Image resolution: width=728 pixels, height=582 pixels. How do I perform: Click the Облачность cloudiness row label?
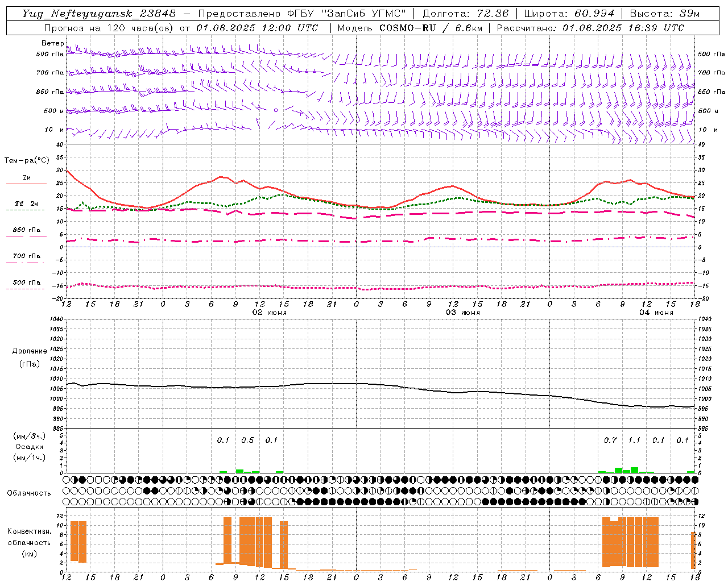(29, 493)
